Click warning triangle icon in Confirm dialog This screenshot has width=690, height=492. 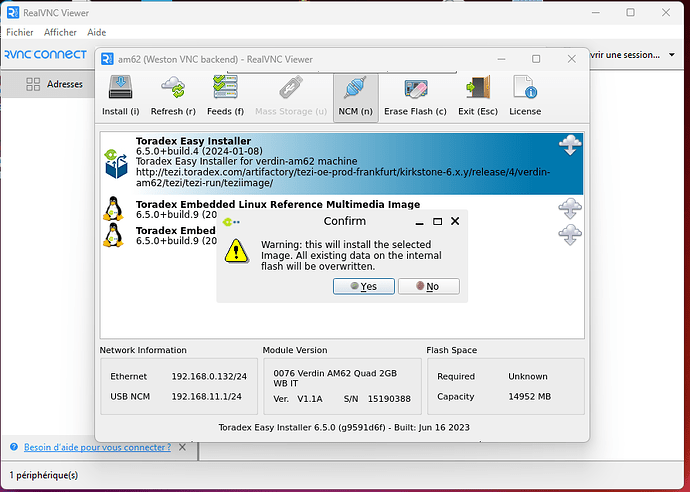pos(237,251)
